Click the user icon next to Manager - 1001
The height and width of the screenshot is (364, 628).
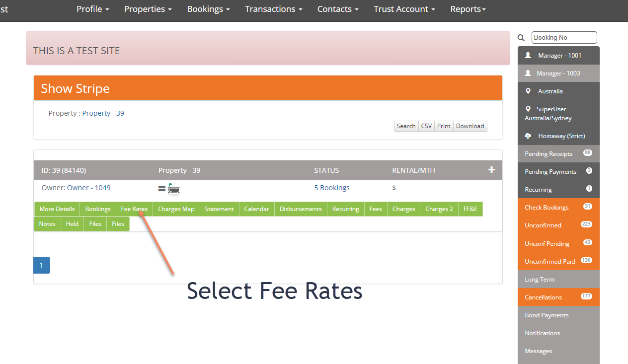pos(528,55)
